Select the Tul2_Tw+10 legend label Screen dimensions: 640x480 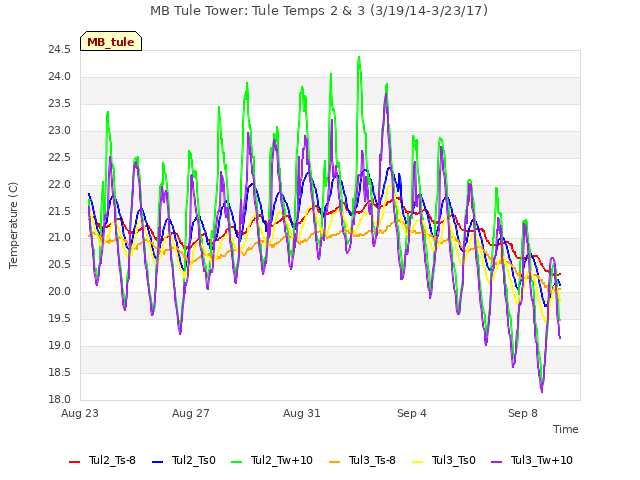pyautogui.click(x=282, y=461)
